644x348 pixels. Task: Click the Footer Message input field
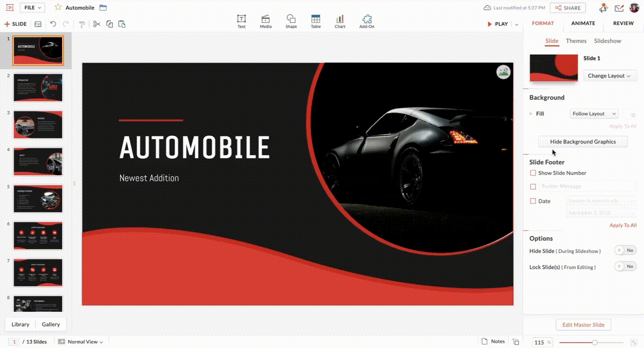(x=587, y=186)
